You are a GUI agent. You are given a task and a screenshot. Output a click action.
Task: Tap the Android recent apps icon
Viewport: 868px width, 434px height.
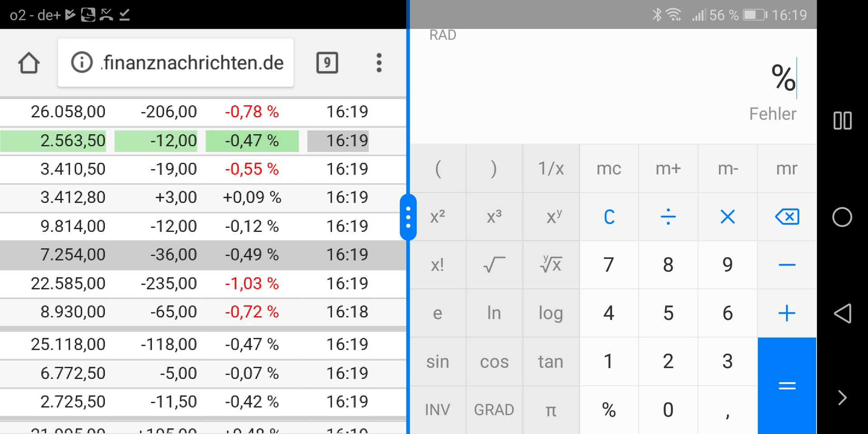tap(842, 121)
